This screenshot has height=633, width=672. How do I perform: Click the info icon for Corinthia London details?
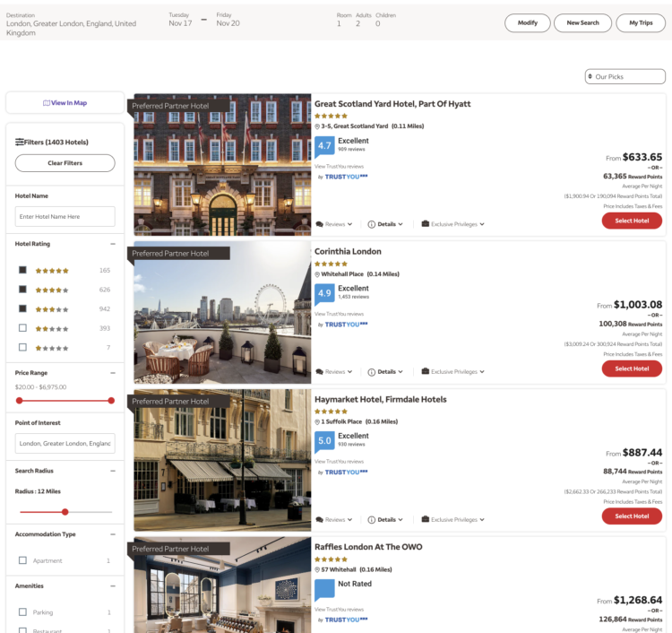[372, 372]
